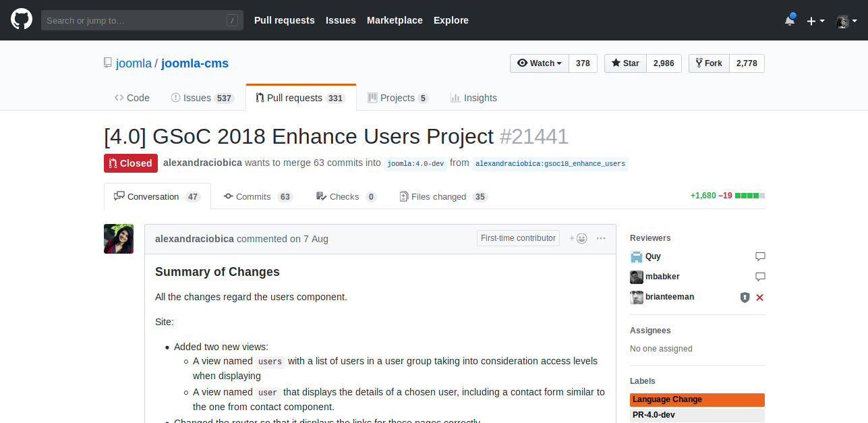
Task: Click the shield icon beside brianteeman
Action: click(745, 298)
